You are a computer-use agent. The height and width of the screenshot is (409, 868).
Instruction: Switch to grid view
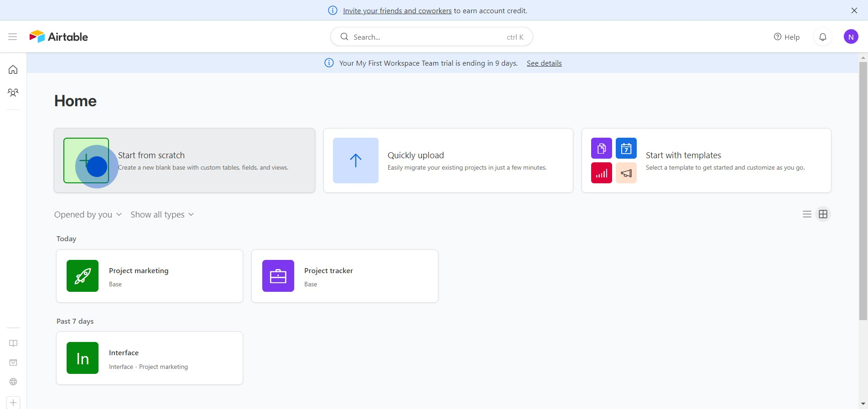click(823, 214)
